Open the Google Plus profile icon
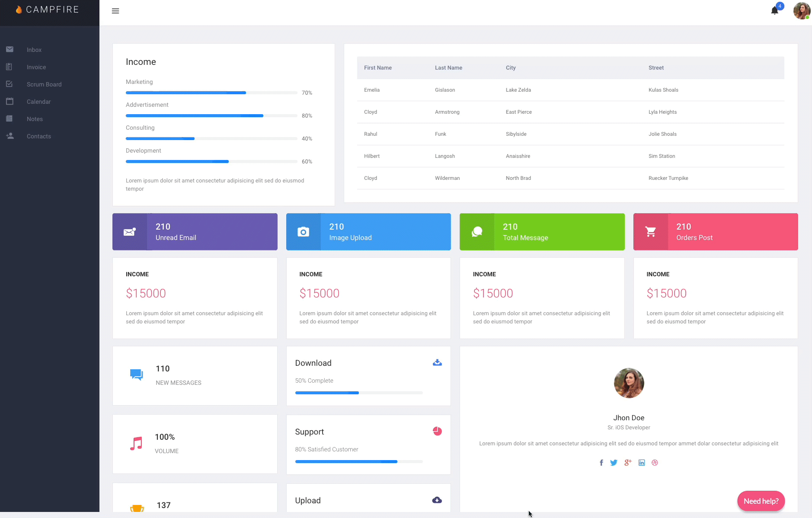 [x=628, y=463]
